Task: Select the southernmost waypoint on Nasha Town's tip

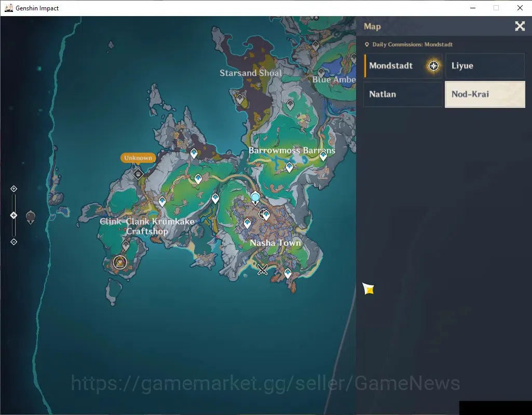Action: point(288,273)
